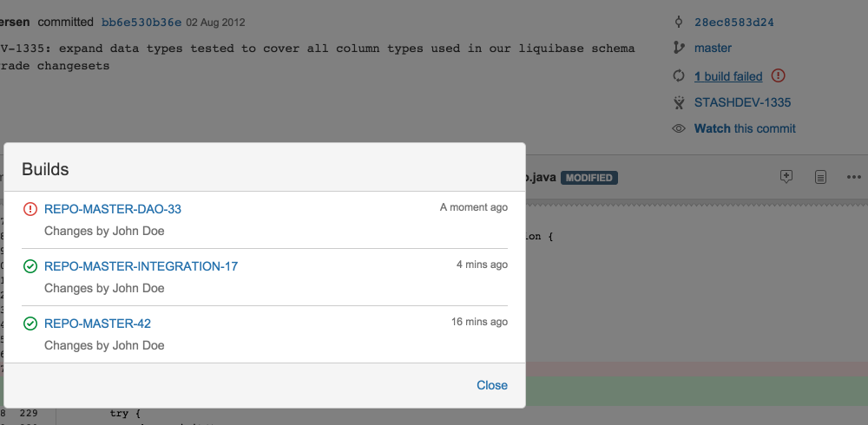The image size is (868, 425).
Task: Open the STASHDEV-1335 issue link
Action: point(742,102)
